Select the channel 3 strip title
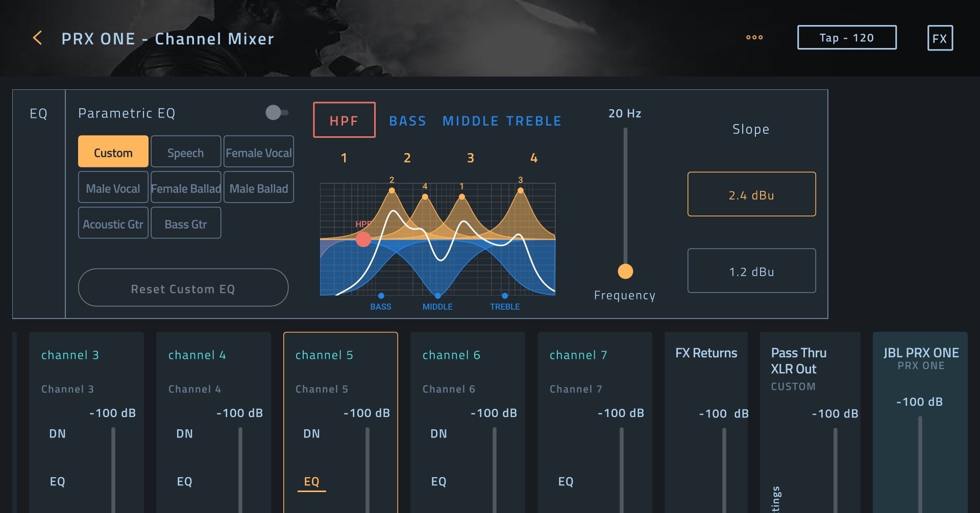The width and height of the screenshot is (980, 513). (x=70, y=355)
